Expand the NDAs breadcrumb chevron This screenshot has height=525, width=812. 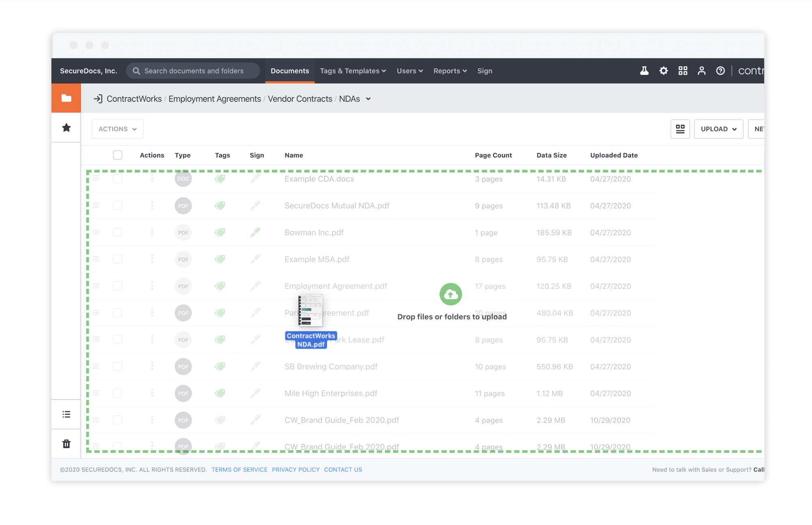point(368,99)
